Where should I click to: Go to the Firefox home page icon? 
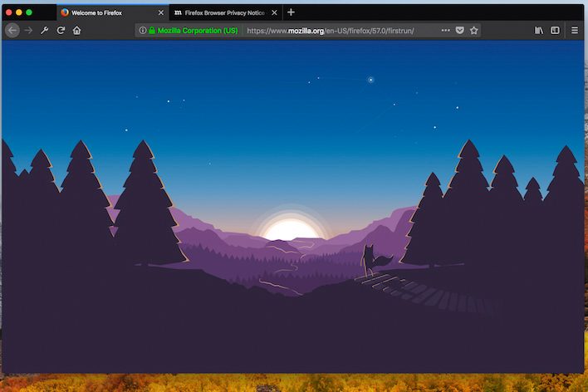point(77,31)
